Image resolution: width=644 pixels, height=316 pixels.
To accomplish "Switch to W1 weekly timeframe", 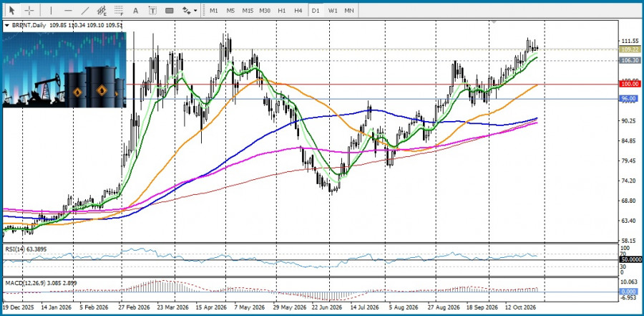I will [x=332, y=10].
